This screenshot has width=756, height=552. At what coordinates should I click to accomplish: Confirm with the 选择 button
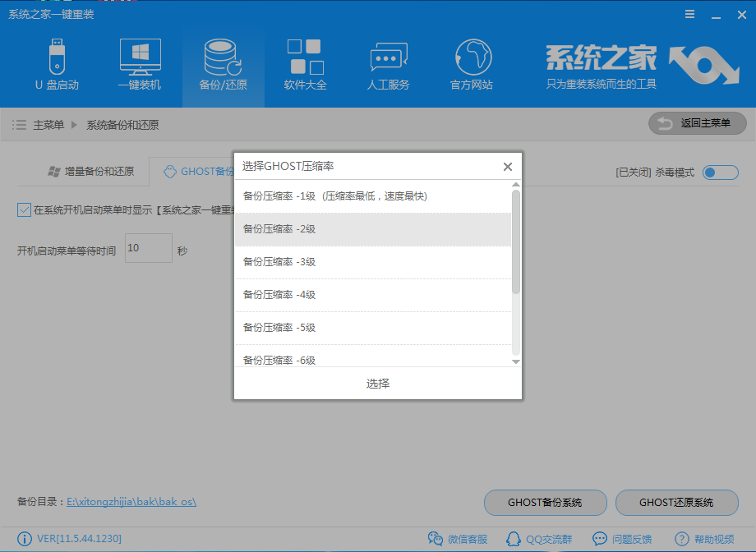[x=377, y=383]
